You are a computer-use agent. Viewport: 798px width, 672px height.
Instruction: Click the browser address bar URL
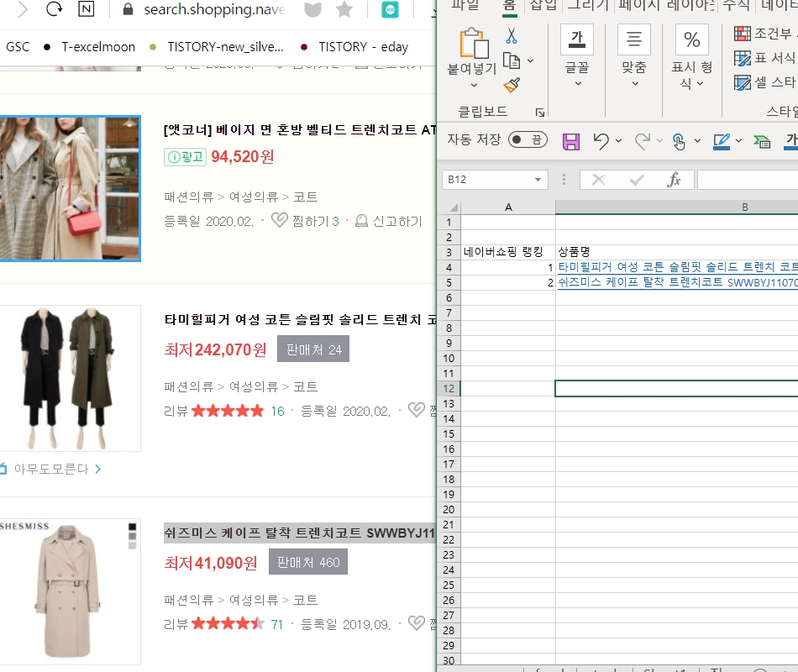[x=214, y=9]
